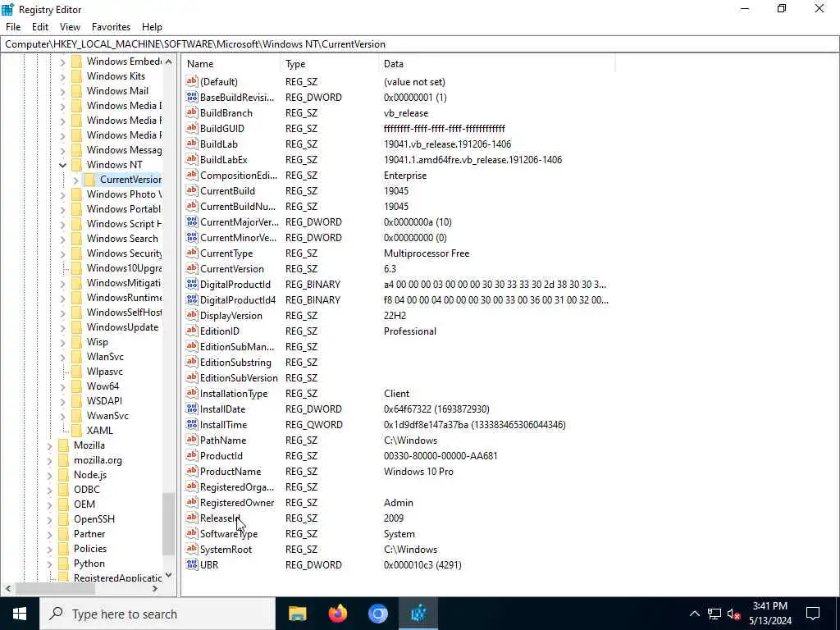Click the registry path address bar
Image resolution: width=840 pixels, height=630 pixels.
420,44
